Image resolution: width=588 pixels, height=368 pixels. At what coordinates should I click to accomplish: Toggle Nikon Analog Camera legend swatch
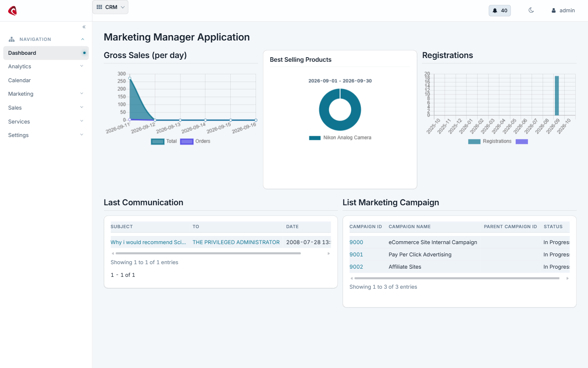tap(315, 138)
